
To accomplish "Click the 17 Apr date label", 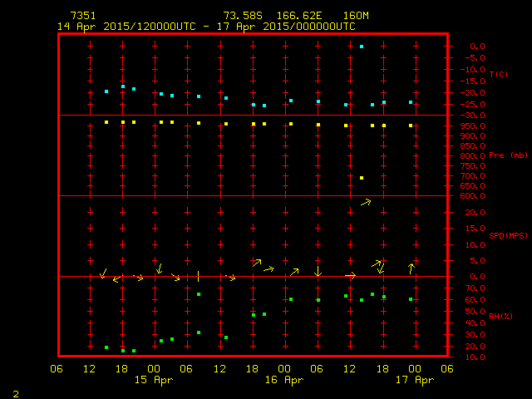I will coord(413,380).
